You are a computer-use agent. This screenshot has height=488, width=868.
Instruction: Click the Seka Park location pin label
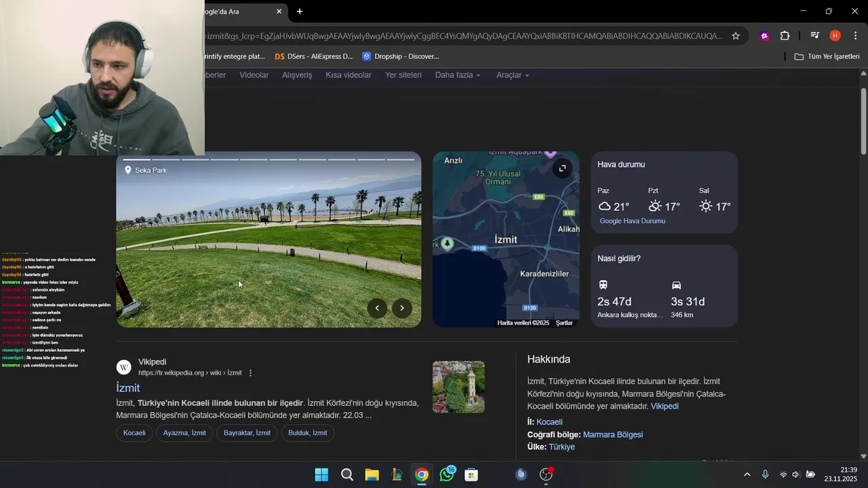pos(145,170)
